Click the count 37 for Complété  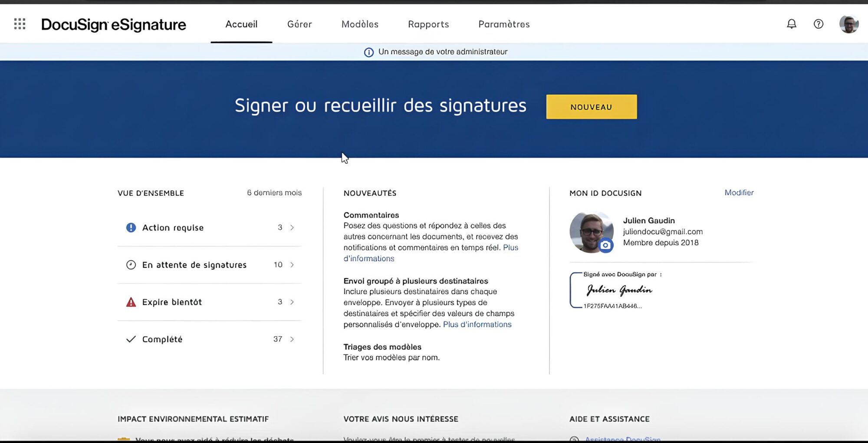pos(278,339)
